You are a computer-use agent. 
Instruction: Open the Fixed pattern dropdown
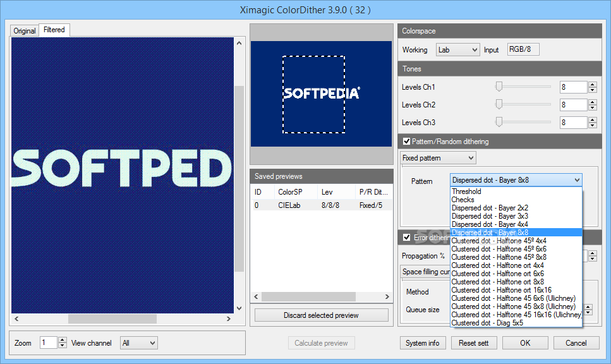(438, 158)
